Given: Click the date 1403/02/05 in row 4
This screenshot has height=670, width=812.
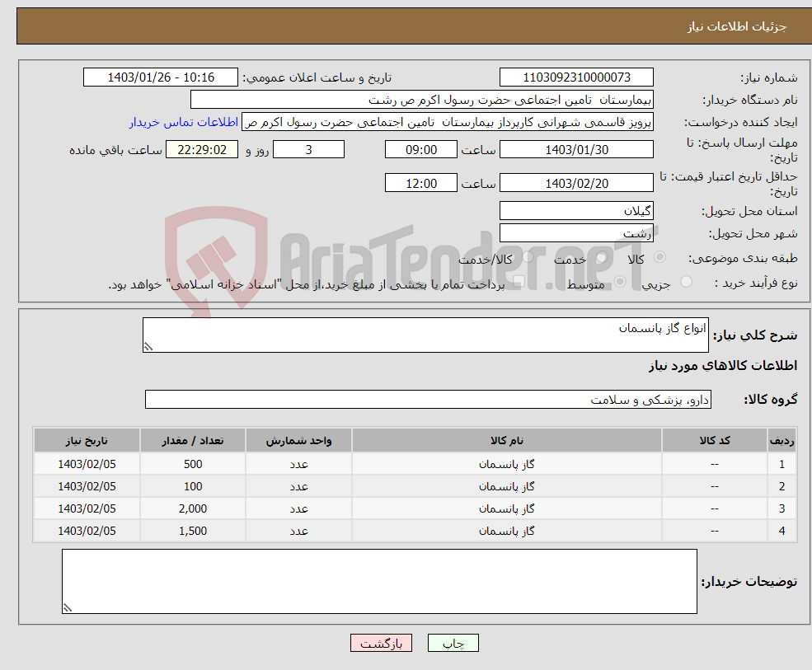Looking at the screenshot, I should click(87, 531).
